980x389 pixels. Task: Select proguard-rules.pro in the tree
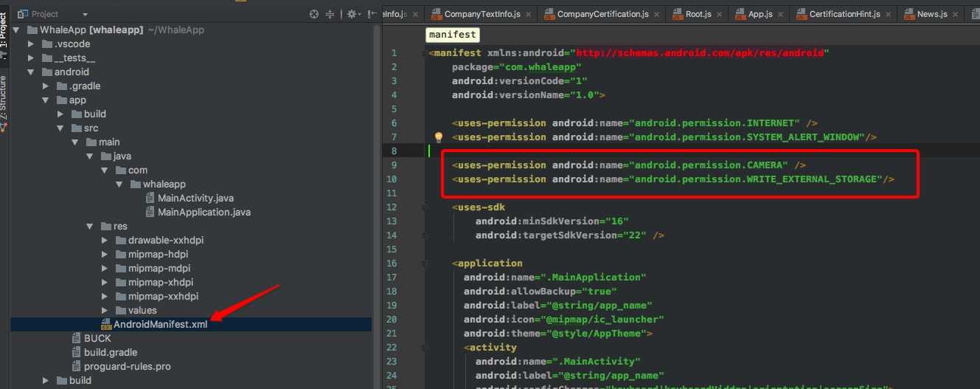(x=128, y=367)
